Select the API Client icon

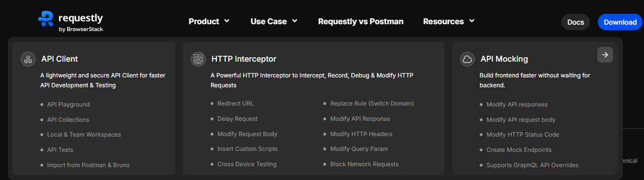(28, 59)
